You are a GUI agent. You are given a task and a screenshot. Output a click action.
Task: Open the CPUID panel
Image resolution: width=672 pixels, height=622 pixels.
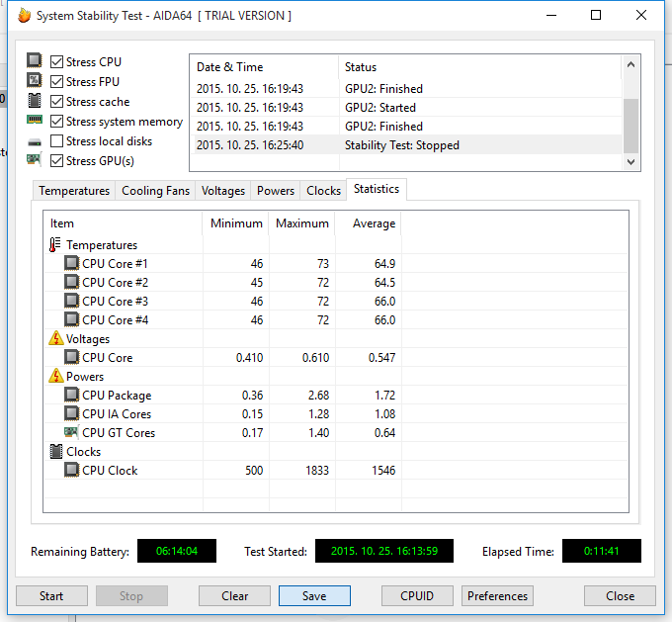click(x=417, y=596)
